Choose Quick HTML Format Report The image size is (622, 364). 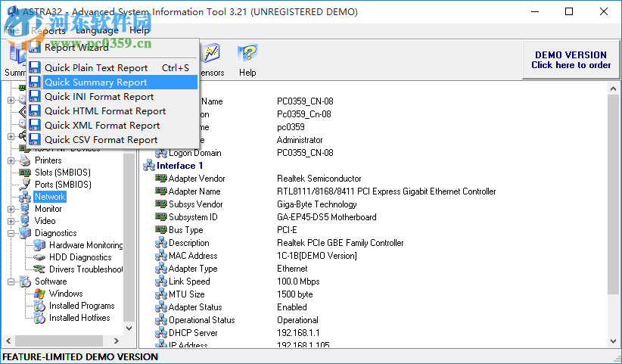click(113, 111)
